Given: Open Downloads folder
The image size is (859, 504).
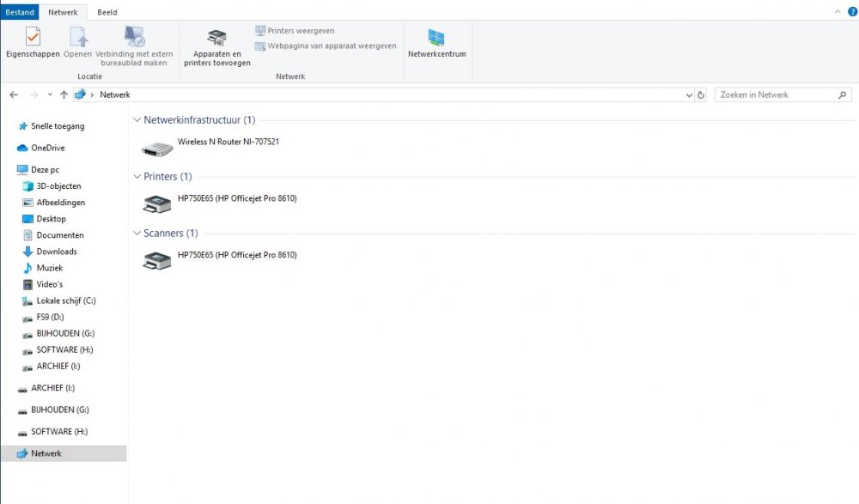Looking at the screenshot, I should (x=57, y=252).
